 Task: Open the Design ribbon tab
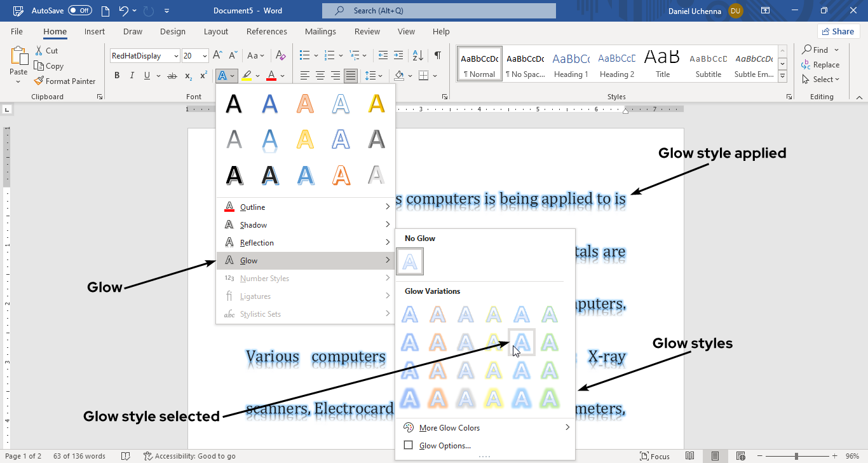point(173,32)
